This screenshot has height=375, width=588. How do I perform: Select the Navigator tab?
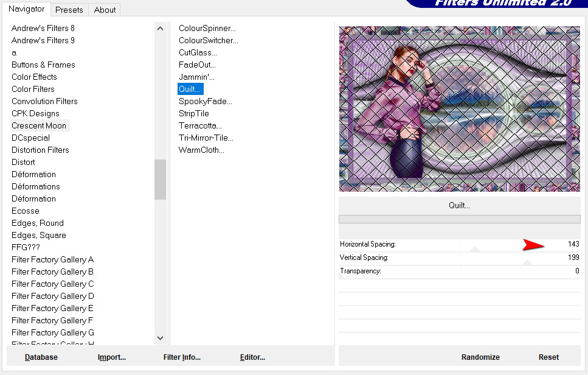(x=26, y=9)
